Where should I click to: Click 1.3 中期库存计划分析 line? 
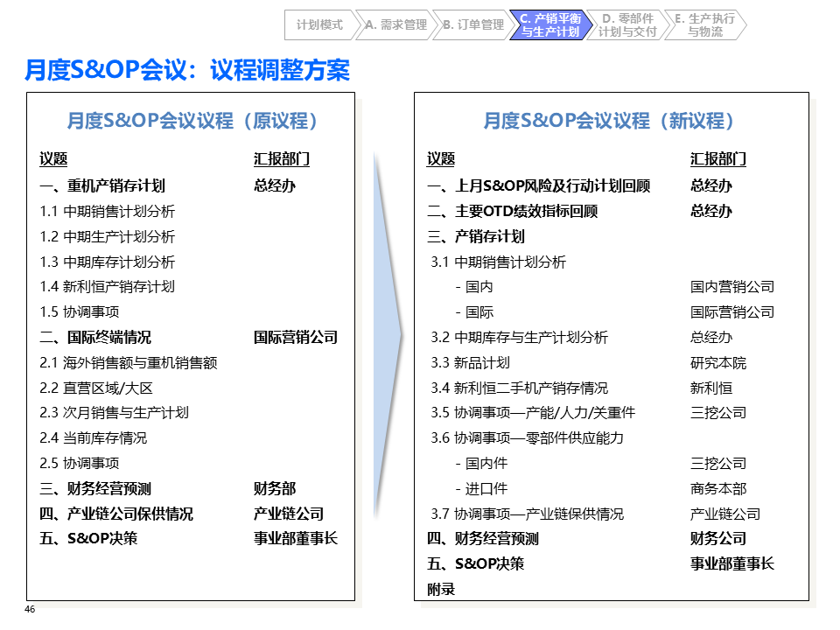[x=107, y=262]
